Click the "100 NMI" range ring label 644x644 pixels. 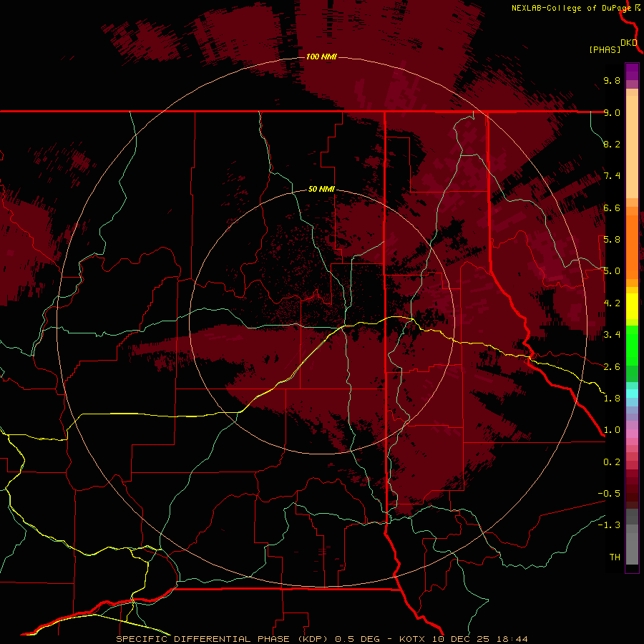pyautogui.click(x=321, y=57)
